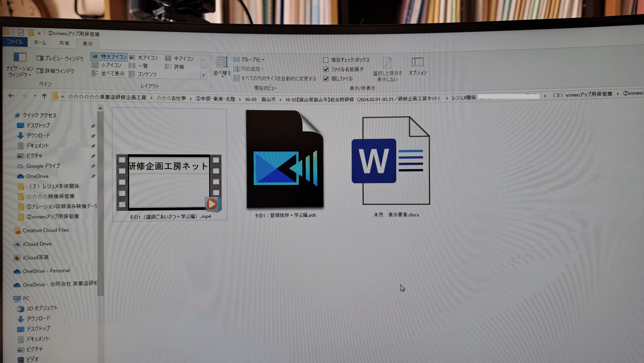Open オプション folder options

(418, 66)
